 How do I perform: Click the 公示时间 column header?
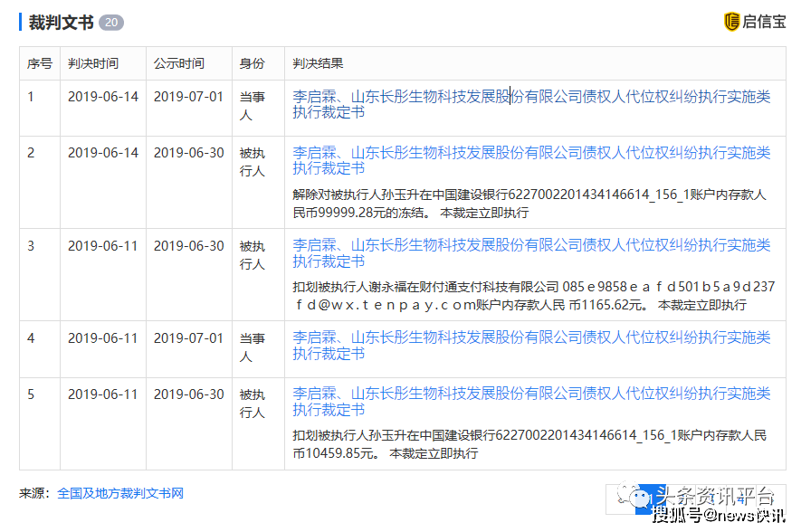178,64
